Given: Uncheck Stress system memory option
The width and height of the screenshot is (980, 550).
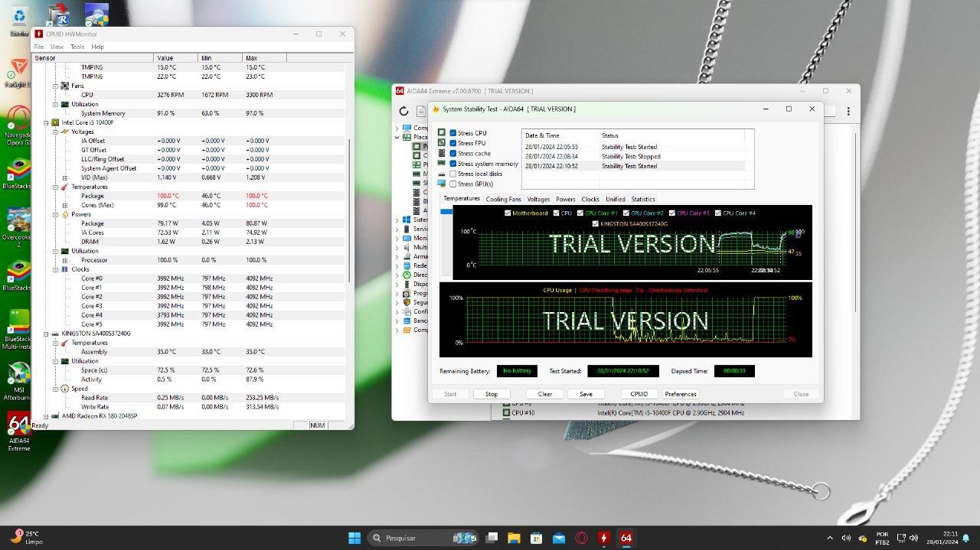Looking at the screenshot, I should point(453,164).
